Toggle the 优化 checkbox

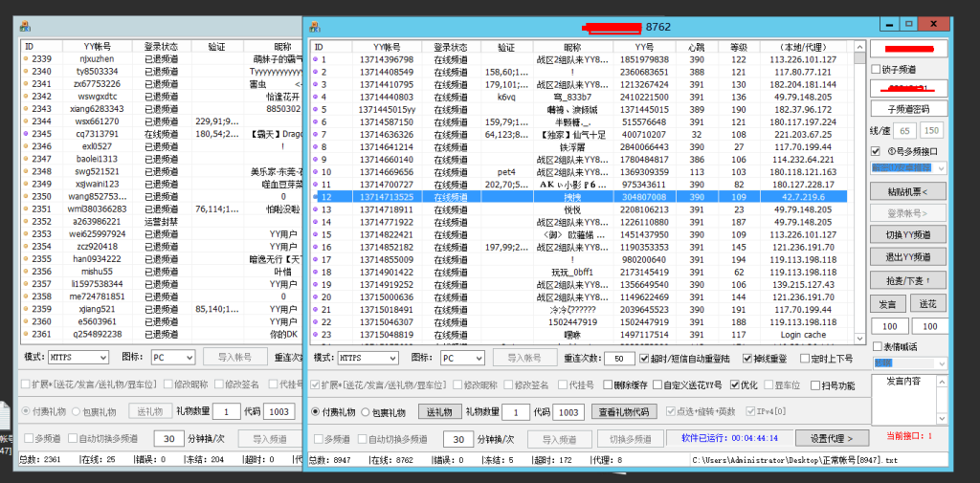[x=734, y=385]
